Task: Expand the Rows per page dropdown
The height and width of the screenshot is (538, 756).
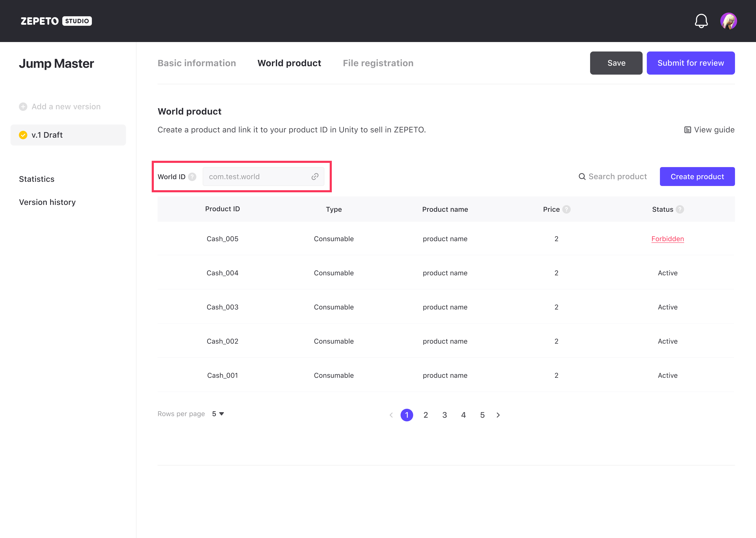Action: [218, 414]
